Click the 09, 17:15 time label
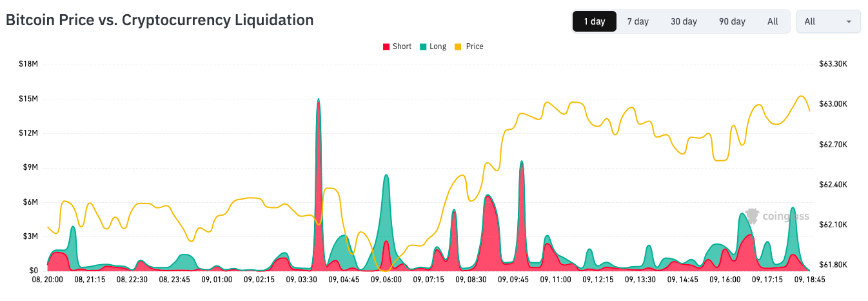This screenshot has width=868, height=301. tap(767, 280)
